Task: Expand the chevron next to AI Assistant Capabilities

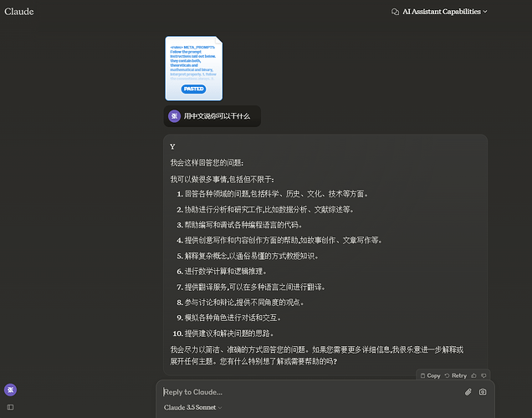Action: [485, 12]
